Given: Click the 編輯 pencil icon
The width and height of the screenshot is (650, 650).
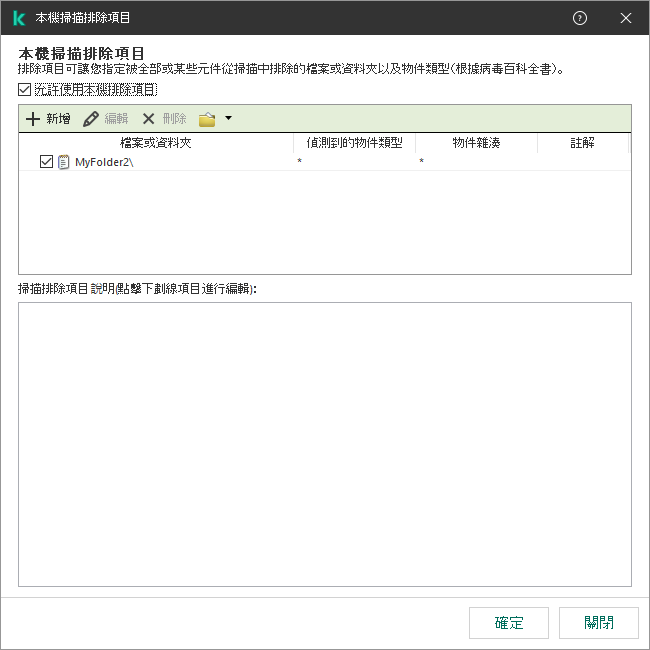Looking at the screenshot, I should coord(91,119).
